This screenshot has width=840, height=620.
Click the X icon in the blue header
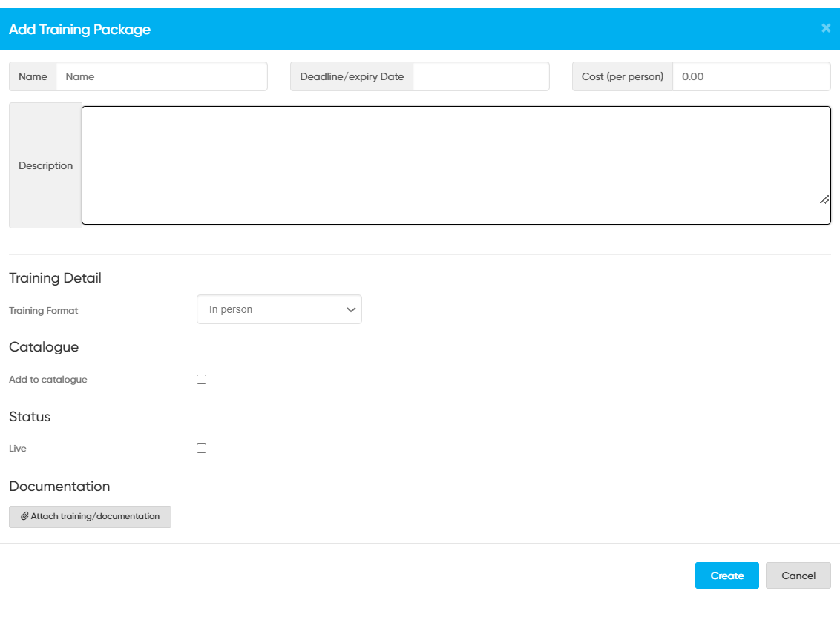(826, 28)
